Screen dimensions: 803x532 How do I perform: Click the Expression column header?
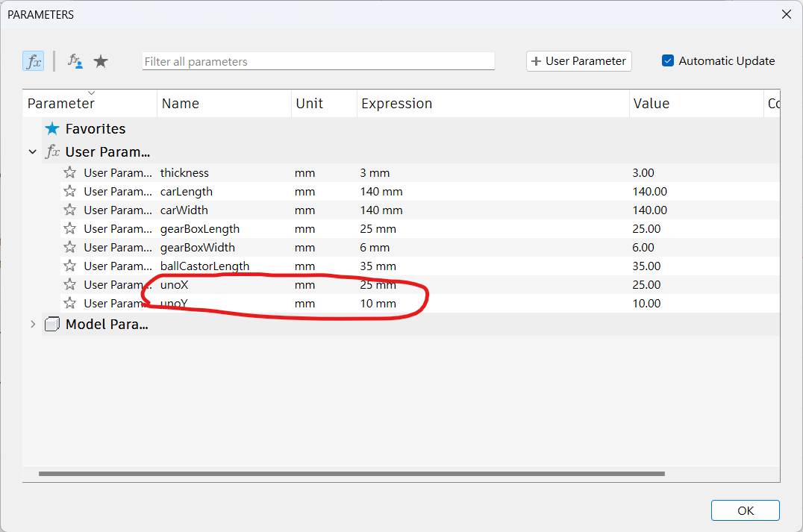pos(396,104)
